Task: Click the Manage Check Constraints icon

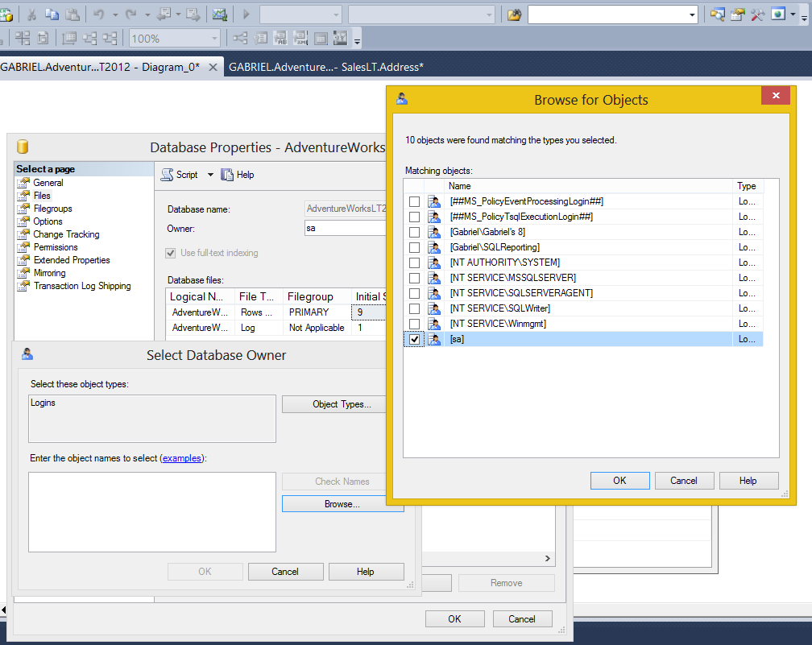Action: [x=321, y=39]
